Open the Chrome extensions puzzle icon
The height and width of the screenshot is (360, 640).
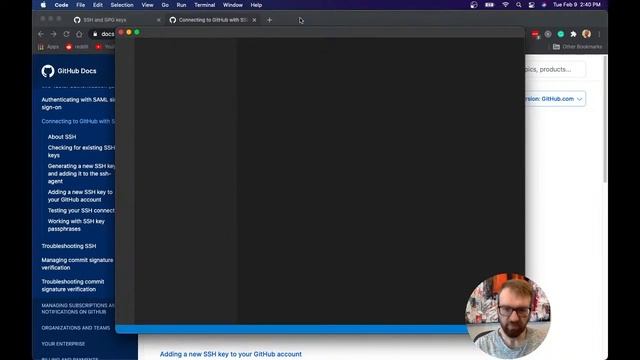[573, 34]
